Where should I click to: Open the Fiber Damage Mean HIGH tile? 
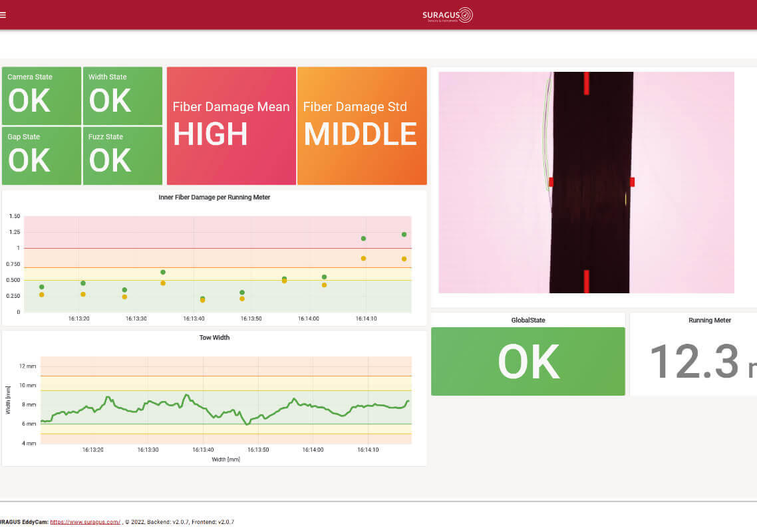[231, 126]
